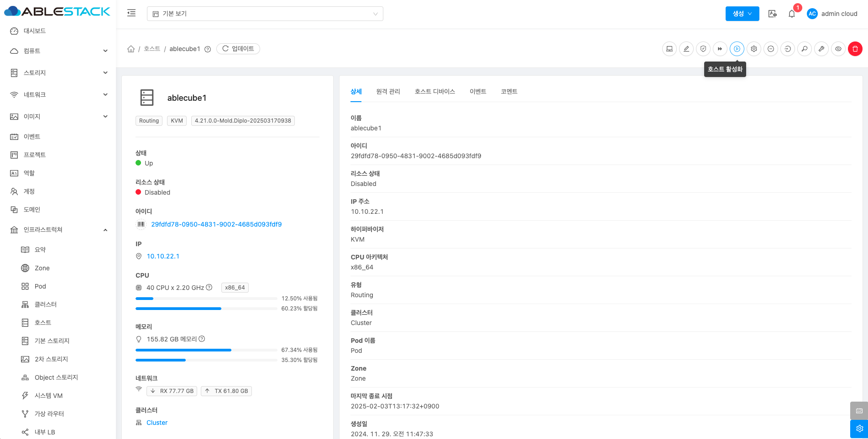Click the shield checkmark icon
868x439 pixels.
703,49
